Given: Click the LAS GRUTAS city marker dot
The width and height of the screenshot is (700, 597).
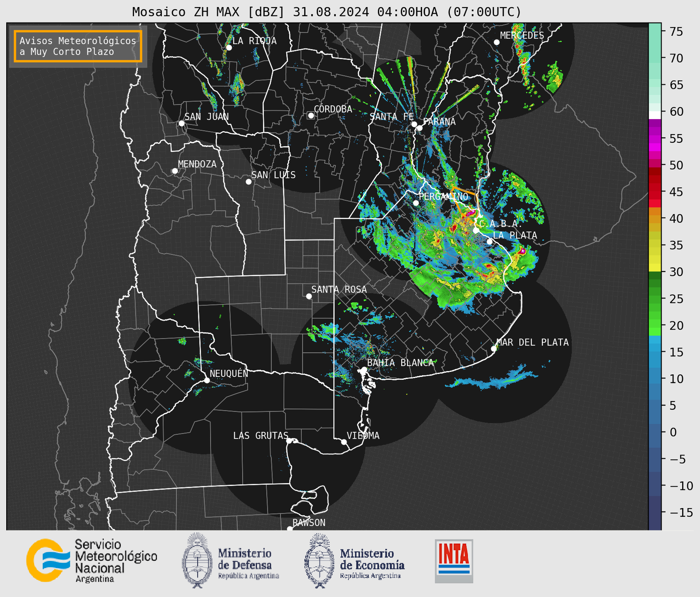Looking at the screenshot, I should click(x=289, y=441).
